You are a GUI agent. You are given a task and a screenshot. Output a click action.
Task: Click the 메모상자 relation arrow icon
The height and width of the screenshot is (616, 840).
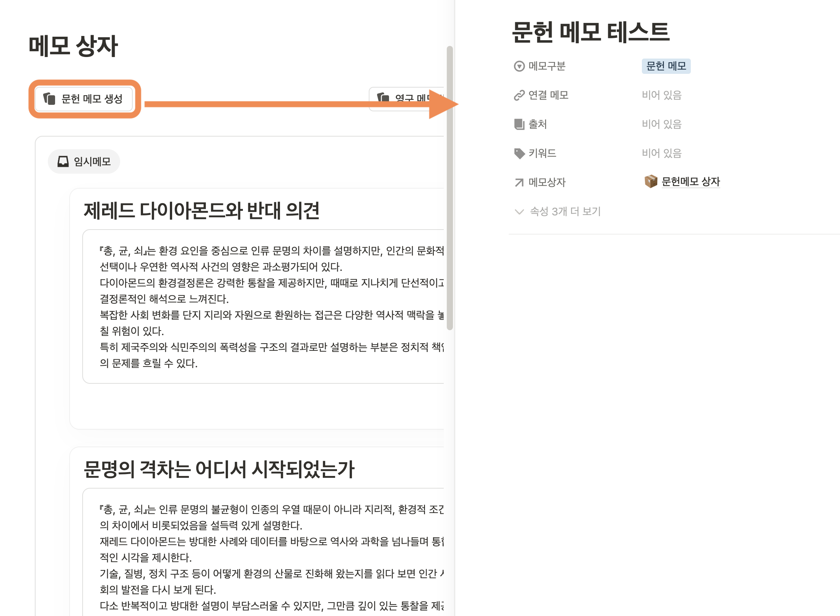[519, 183]
